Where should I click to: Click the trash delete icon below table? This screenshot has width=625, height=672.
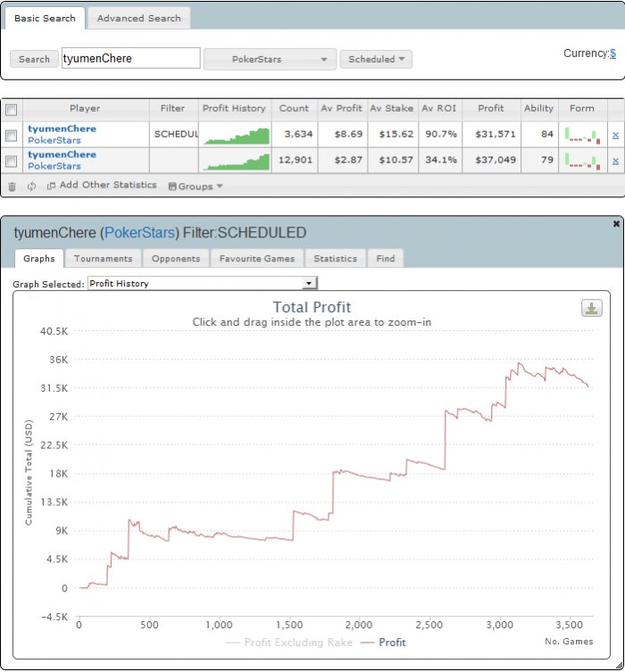click(12, 187)
